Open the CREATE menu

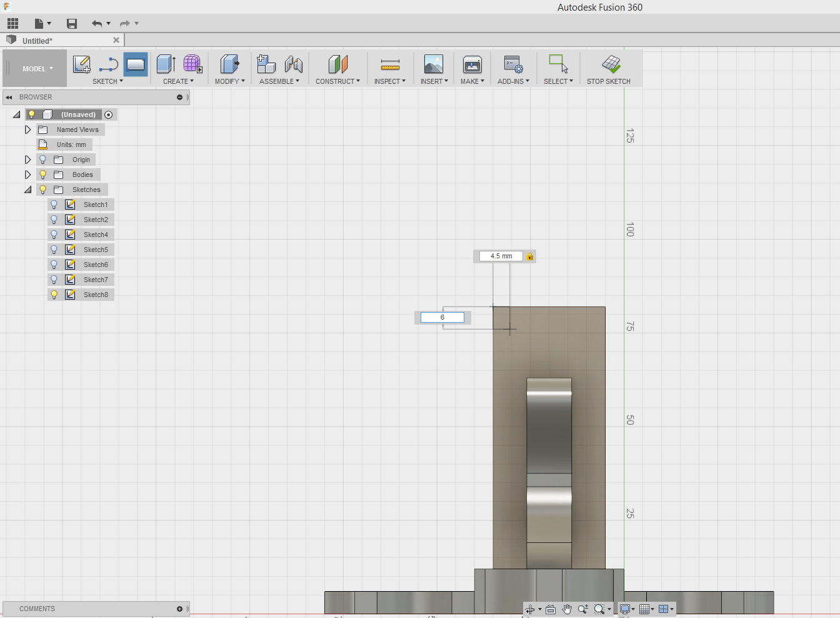(x=178, y=81)
